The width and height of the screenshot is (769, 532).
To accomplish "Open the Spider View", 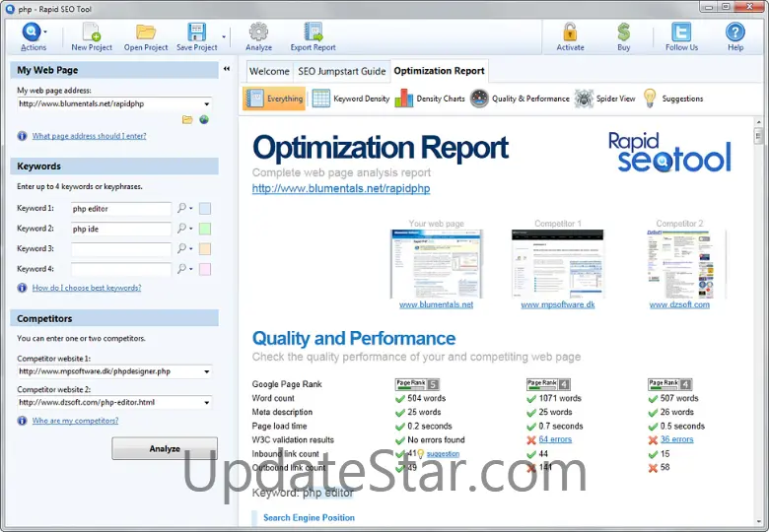I will click(604, 99).
